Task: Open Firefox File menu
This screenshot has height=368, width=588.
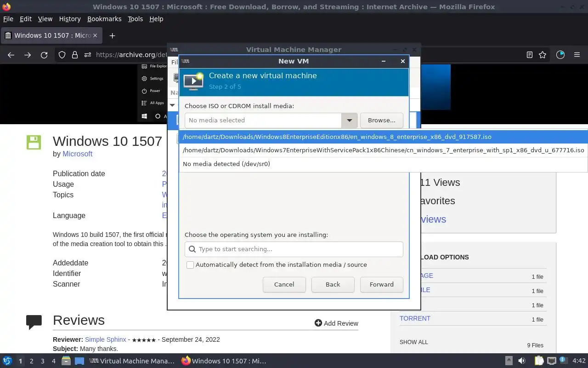Action: pos(8,19)
